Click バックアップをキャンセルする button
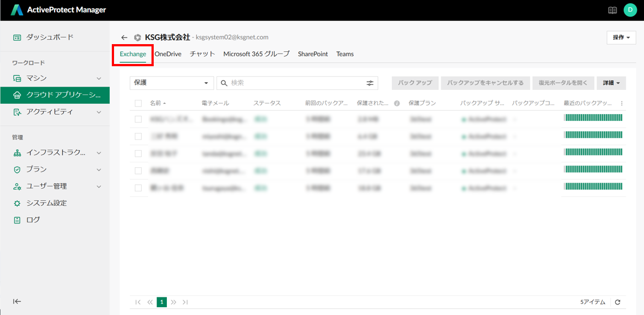644x315 pixels. (485, 83)
